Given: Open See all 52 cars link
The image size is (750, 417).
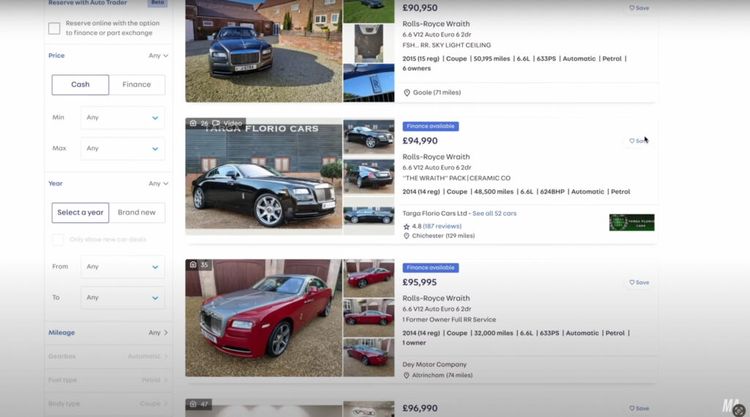Looking at the screenshot, I should (494, 213).
